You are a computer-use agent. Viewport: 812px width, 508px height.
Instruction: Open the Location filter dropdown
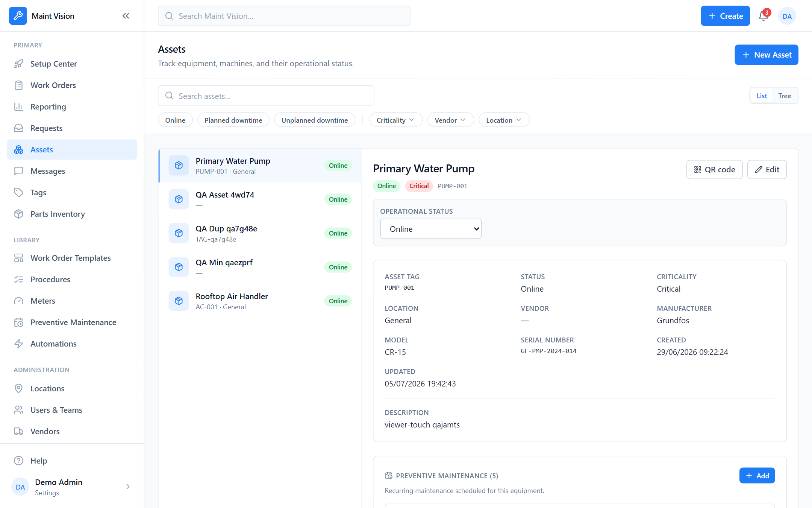504,120
